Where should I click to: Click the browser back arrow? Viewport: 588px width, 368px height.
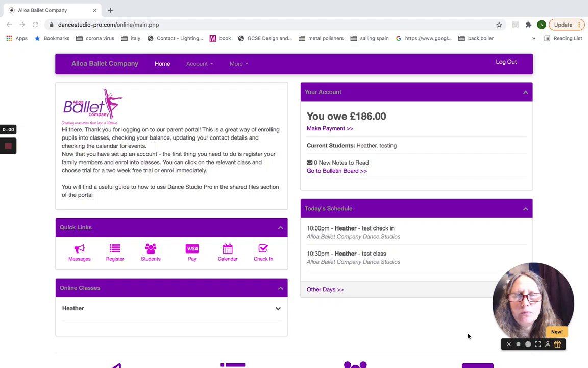click(x=9, y=25)
